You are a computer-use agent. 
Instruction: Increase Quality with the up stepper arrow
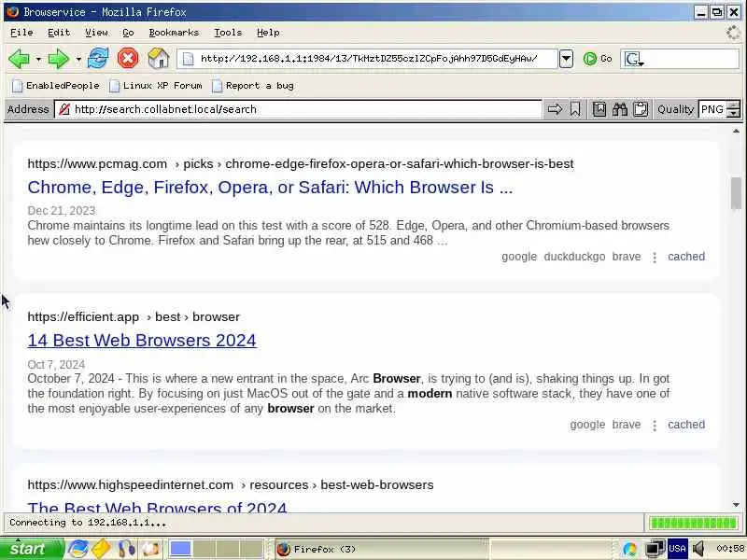pos(734,105)
